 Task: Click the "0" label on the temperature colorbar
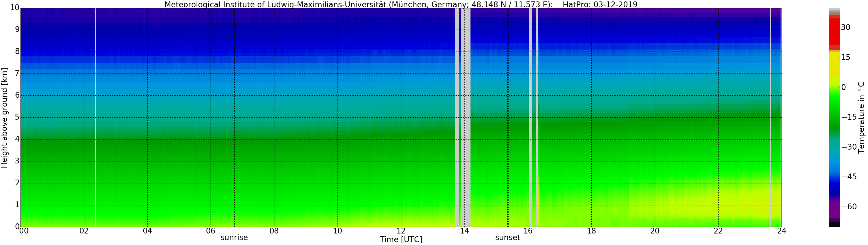[843, 87]
